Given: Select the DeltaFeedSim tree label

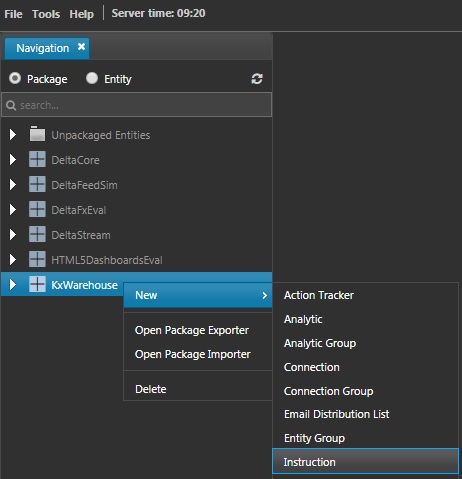Looking at the screenshot, I should click(84, 185).
